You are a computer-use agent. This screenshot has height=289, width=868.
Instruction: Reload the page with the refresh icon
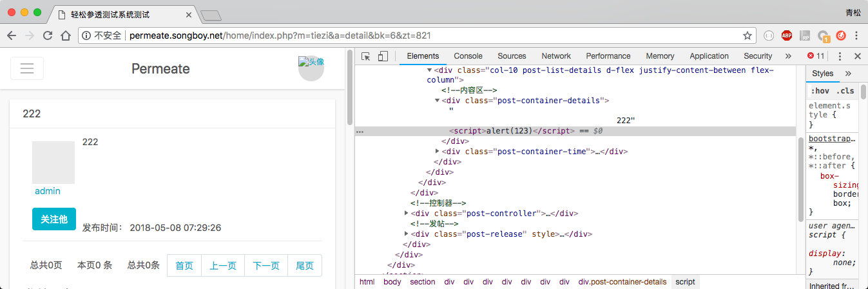47,35
